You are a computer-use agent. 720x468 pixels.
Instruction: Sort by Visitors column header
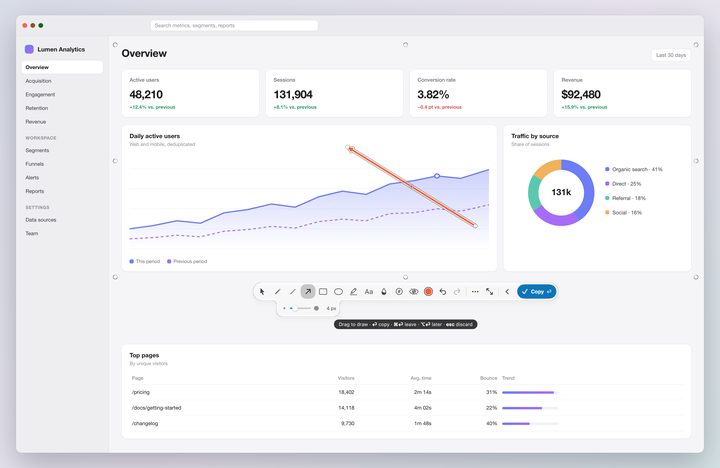click(346, 378)
